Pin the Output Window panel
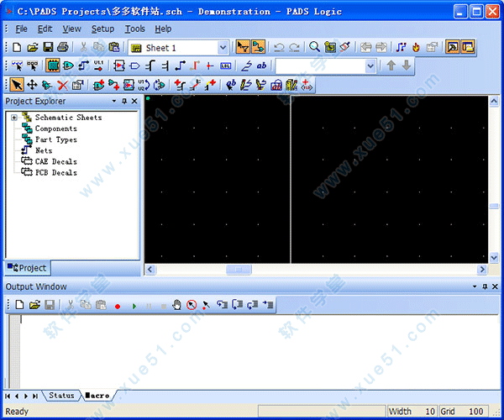 tap(485, 286)
